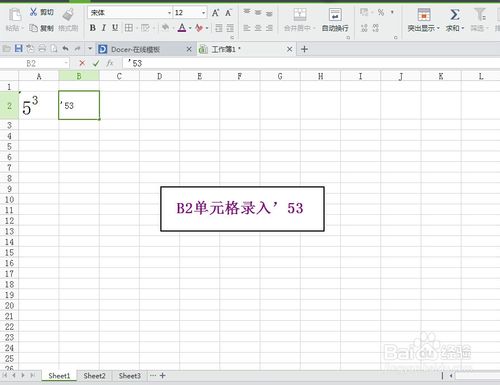Viewport: 500px width, 385px height.
Task: Click the print preview page icon
Action: pyautogui.click(x=54, y=49)
